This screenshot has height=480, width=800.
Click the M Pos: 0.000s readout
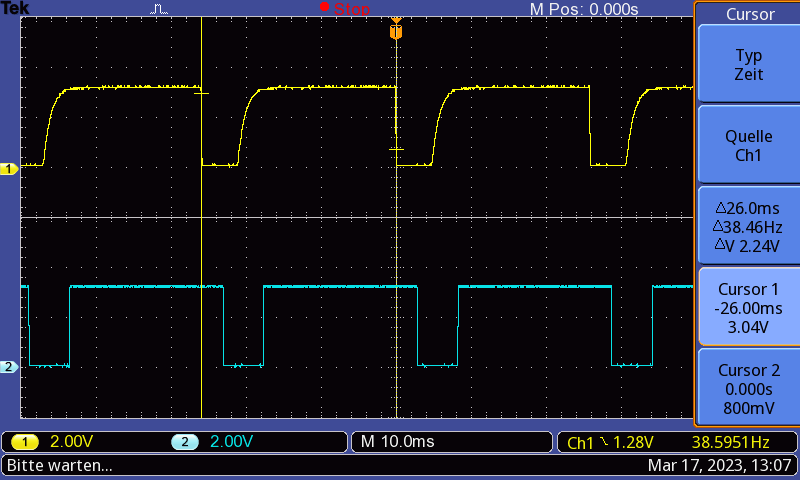(x=584, y=9)
